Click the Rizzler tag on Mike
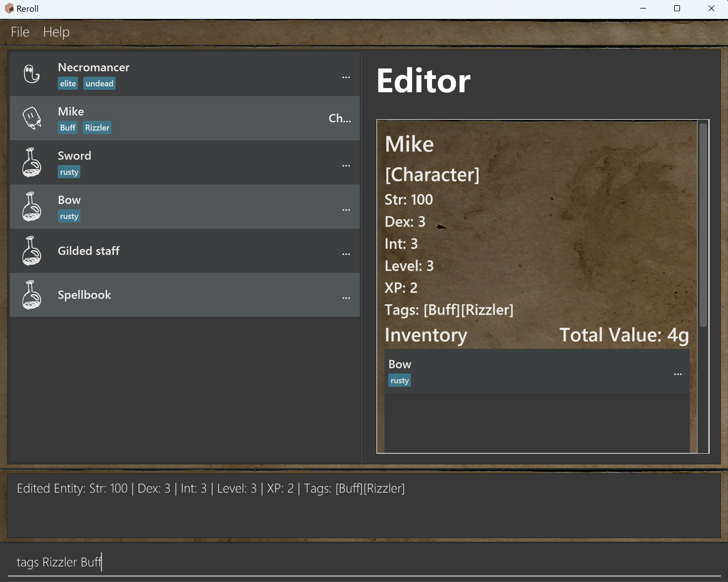 tap(97, 128)
